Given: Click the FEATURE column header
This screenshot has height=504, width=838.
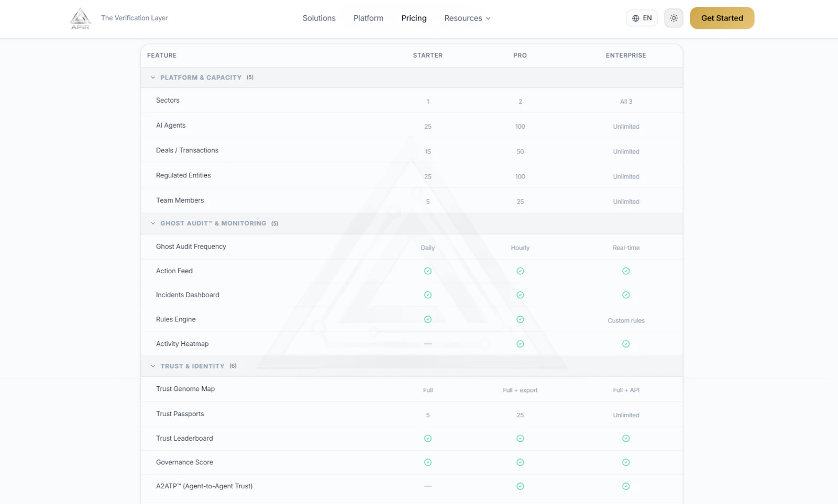Looking at the screenshot, I should [162, 55].
